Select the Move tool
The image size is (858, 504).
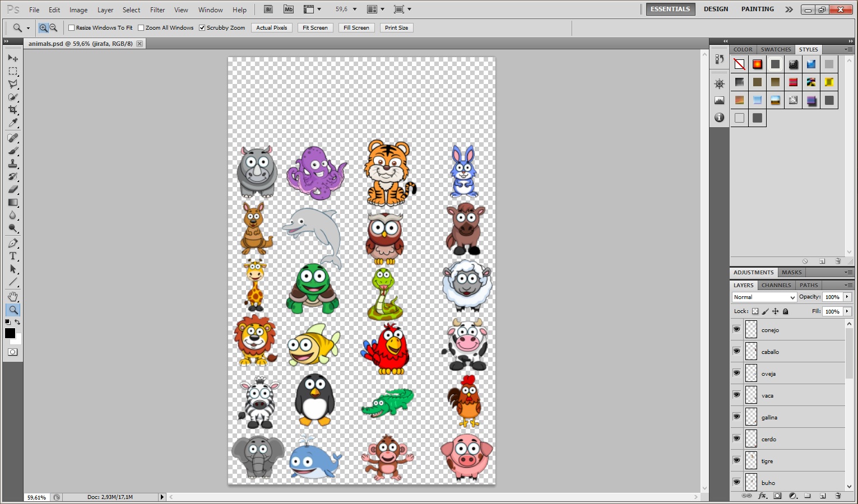click(13, 58)
